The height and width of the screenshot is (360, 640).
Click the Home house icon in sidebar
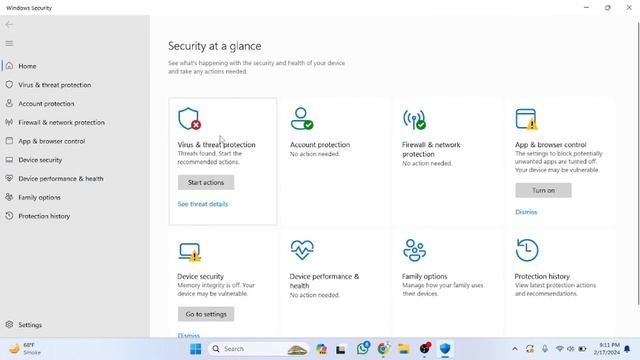point(9,66)
